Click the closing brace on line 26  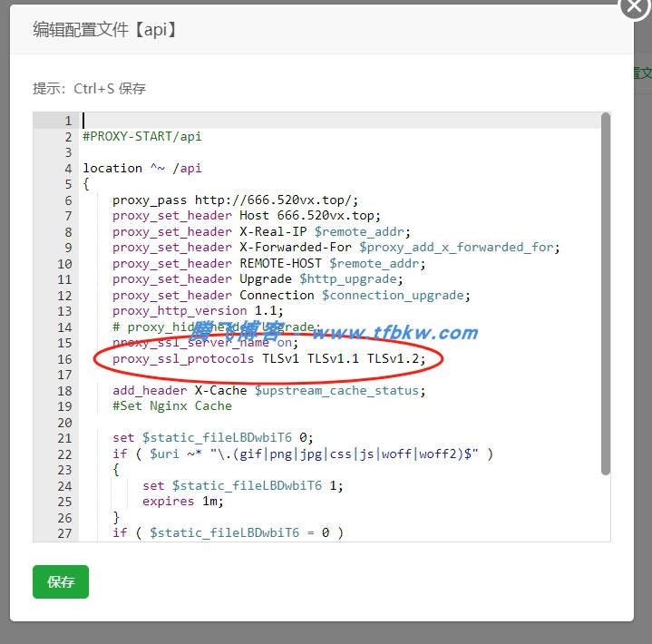point(116,518)
